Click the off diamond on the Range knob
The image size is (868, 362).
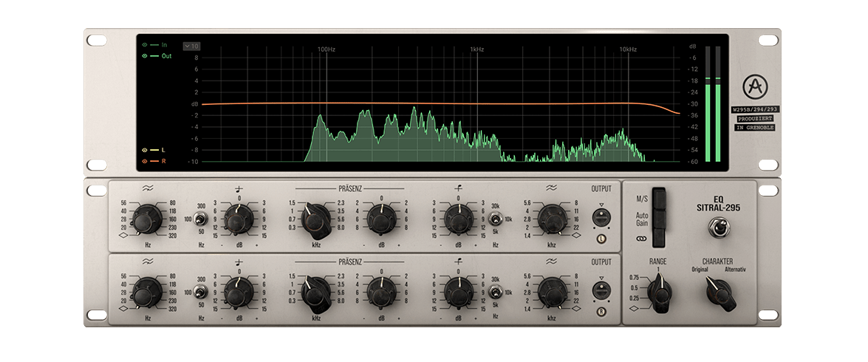click(x=635, y=309)
